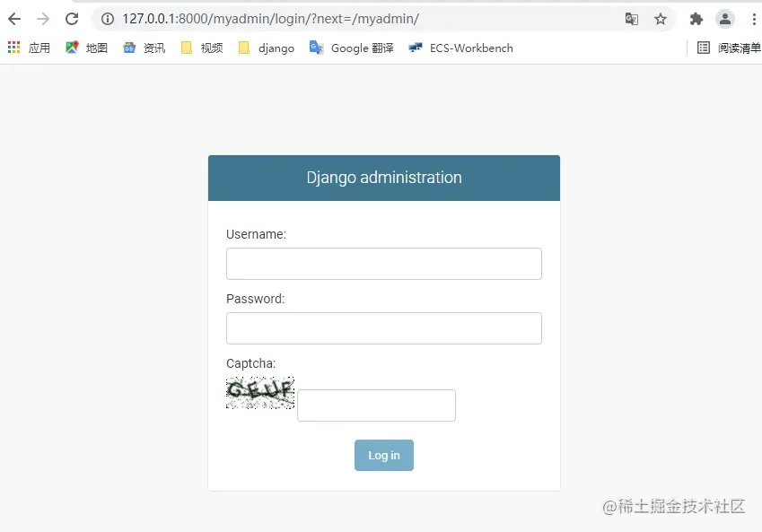
Task: Open the site info icon in the address bar
Action: coord(108,19)
